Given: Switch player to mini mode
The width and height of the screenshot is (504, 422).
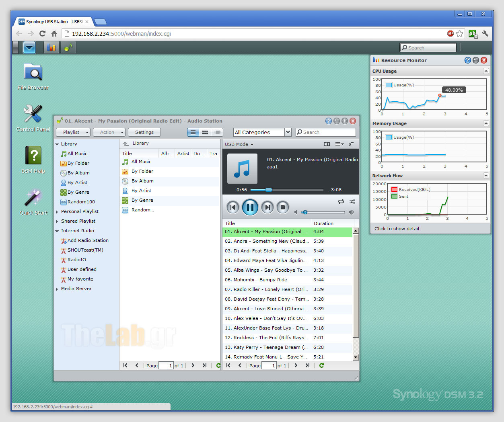Looking at the screenshot, I should click(351, 144).
